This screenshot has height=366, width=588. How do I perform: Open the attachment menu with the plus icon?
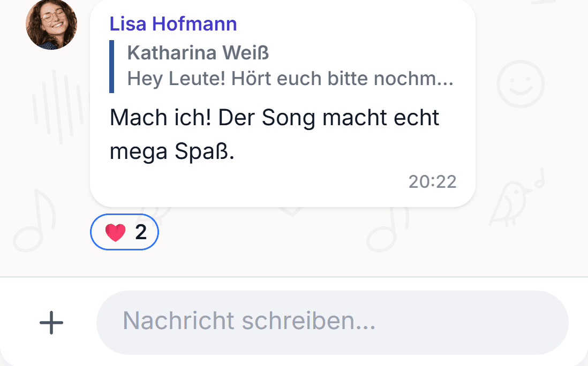pos(51,323)
